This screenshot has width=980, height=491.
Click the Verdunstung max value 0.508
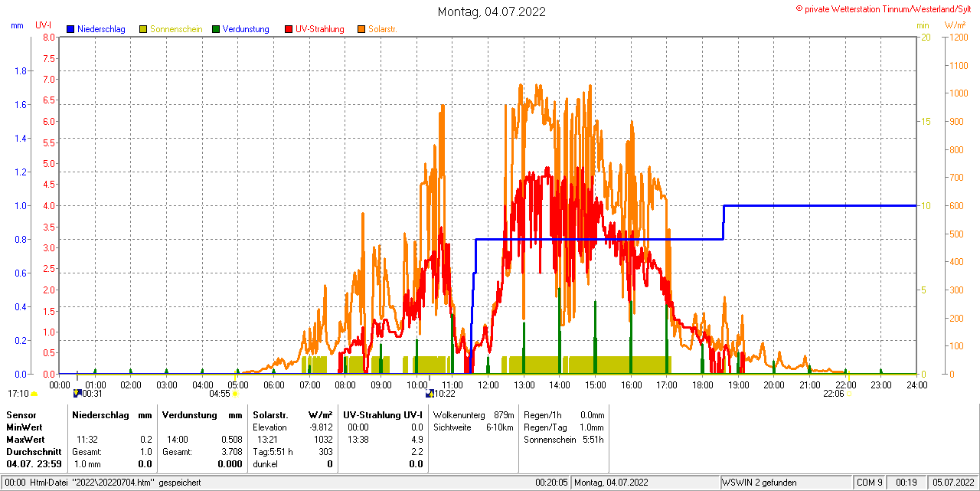coord(231,440)
